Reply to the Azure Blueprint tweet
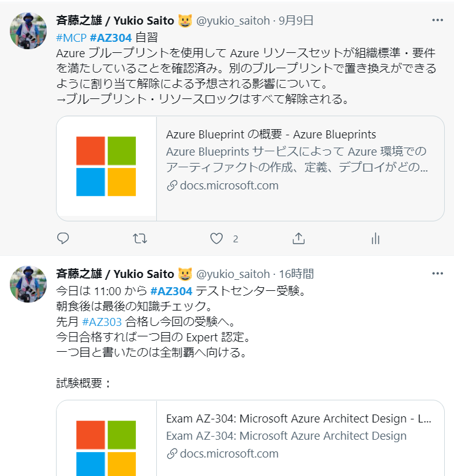 tap(63, 239)
